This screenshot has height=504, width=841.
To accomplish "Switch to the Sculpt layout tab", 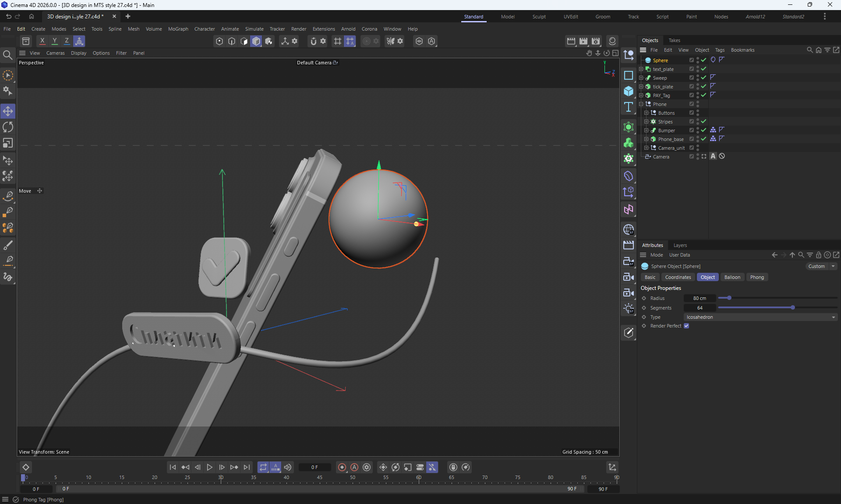I will 539,17.
